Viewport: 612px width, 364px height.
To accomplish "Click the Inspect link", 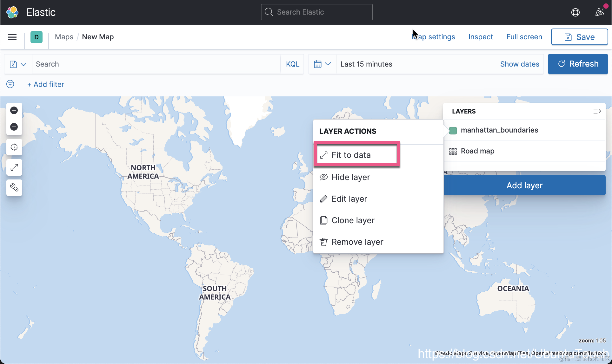I will click(480, 37).
